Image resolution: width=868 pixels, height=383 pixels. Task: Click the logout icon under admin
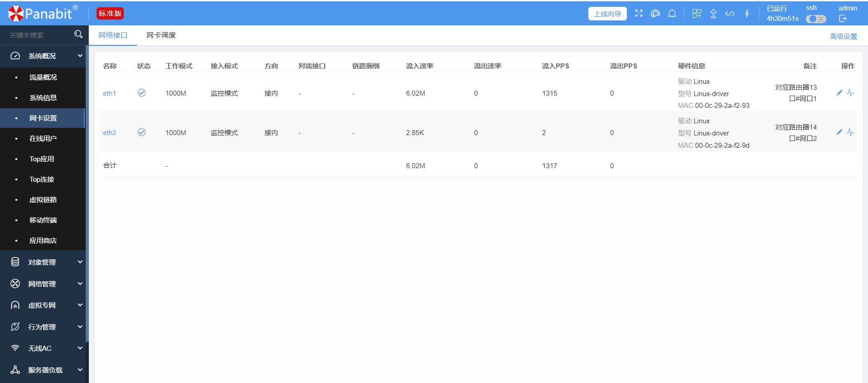(x=843, y=19)
